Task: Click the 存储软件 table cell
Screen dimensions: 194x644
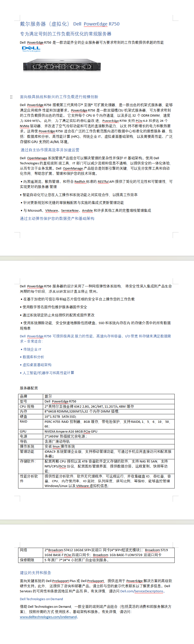Action: (x=31, y=466)
